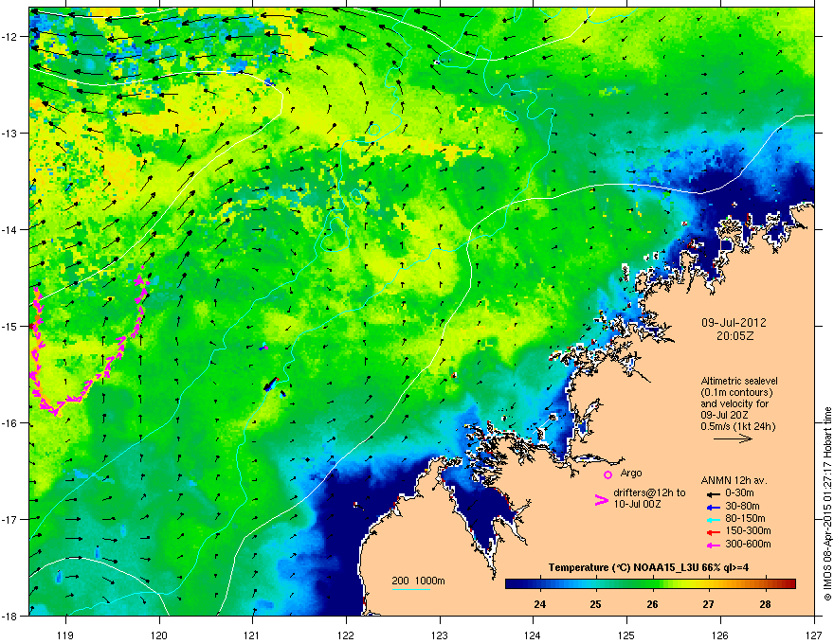This screenshot has height=644, width=834.
Task: Click the blue 30-80m legend arrow
Action: (x=714, y=507)
